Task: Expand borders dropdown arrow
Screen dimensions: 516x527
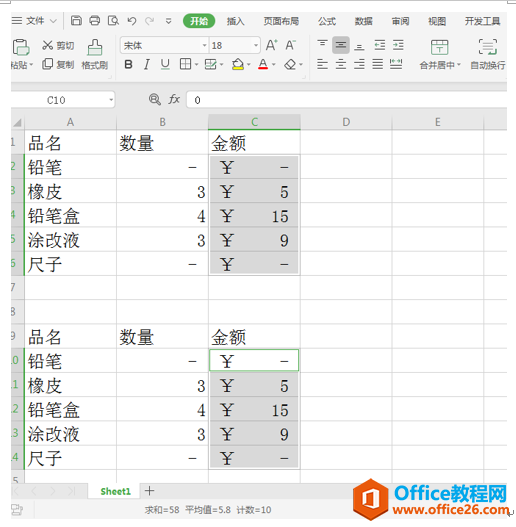Action: [196, 64]
